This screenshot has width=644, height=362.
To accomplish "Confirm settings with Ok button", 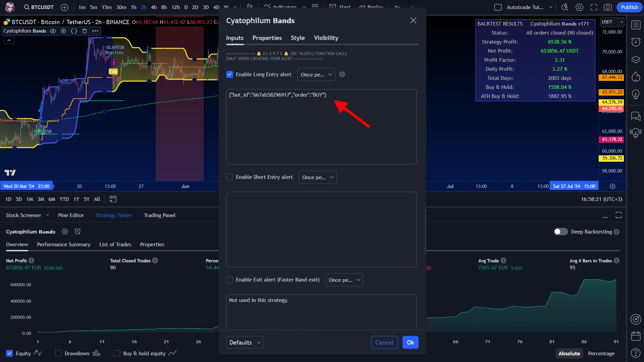I will coord(410,342).
